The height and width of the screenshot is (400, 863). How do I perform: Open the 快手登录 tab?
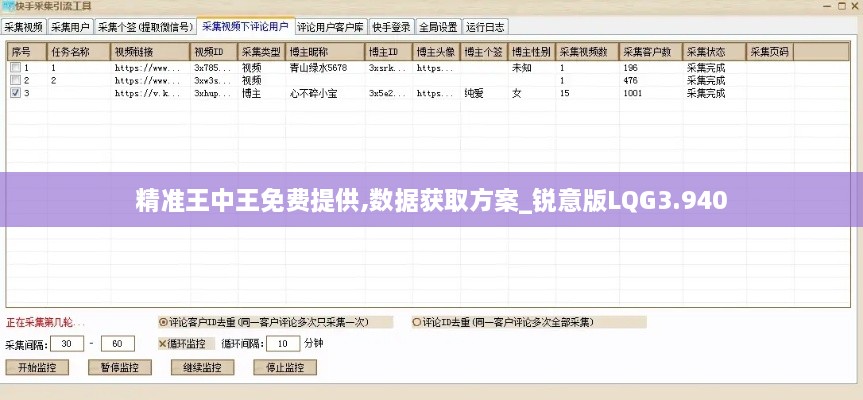(391, 26)
